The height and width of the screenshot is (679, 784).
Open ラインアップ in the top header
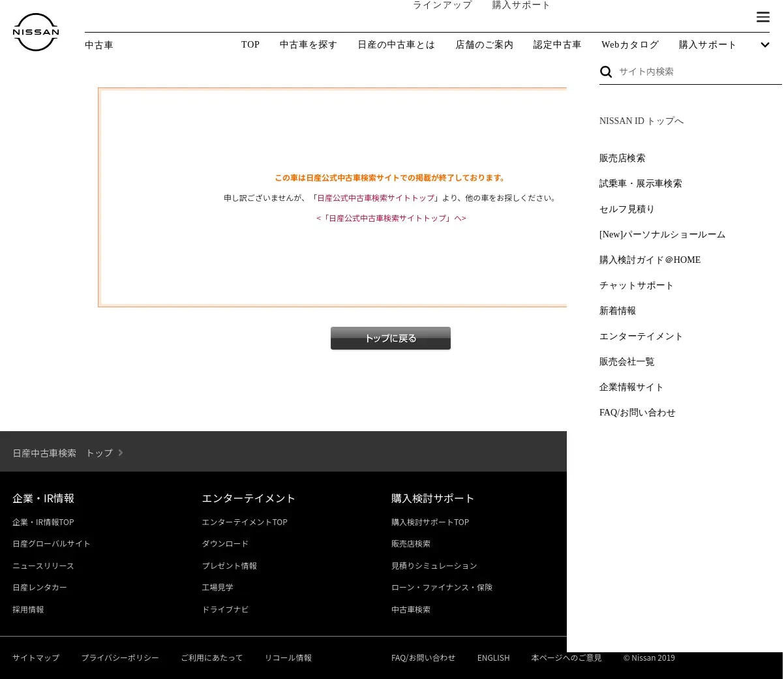pos(442,5)
